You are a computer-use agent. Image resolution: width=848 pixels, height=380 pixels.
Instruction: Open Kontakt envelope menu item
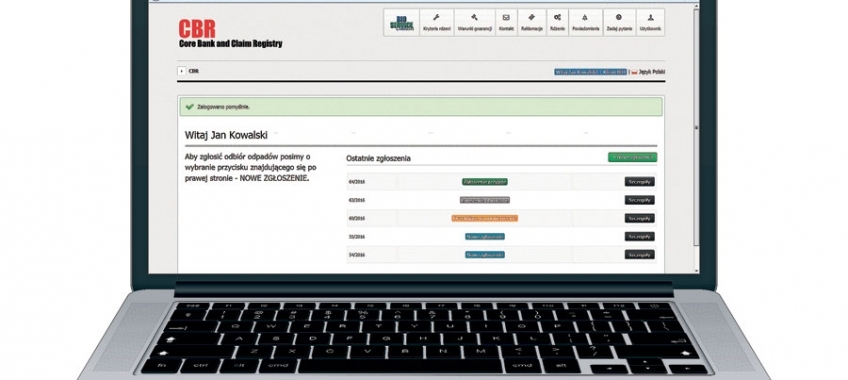coord(506,23)
